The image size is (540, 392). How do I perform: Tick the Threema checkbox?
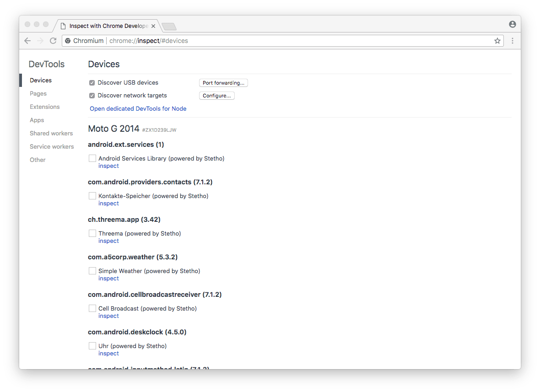click(x=92, y=234)
